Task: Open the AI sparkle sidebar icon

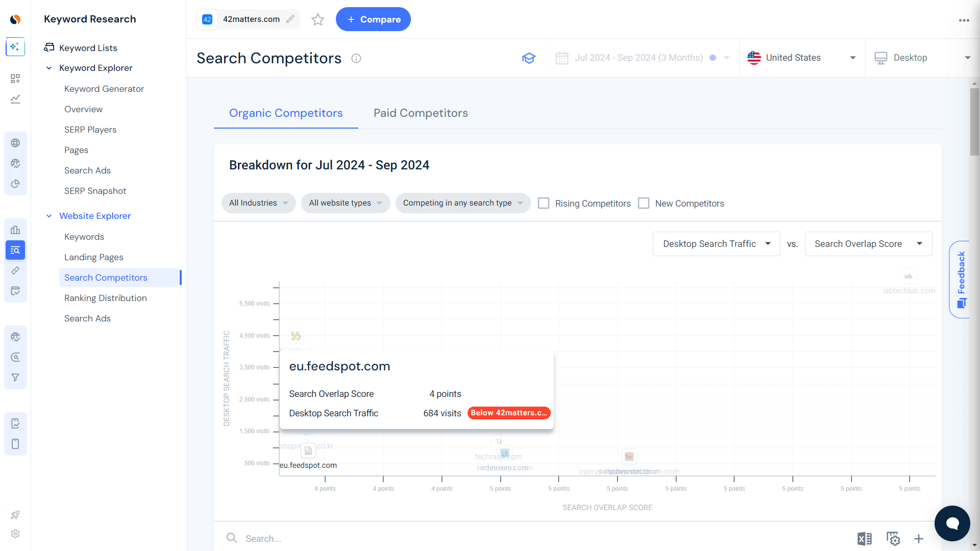Action: [15, 47]
